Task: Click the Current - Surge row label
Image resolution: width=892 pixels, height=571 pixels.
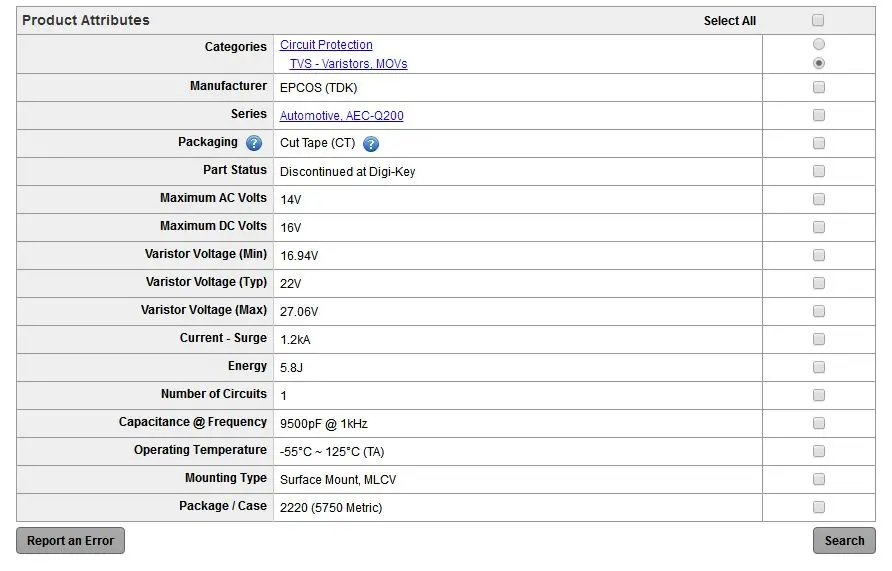Action: [x=223, y=338]
